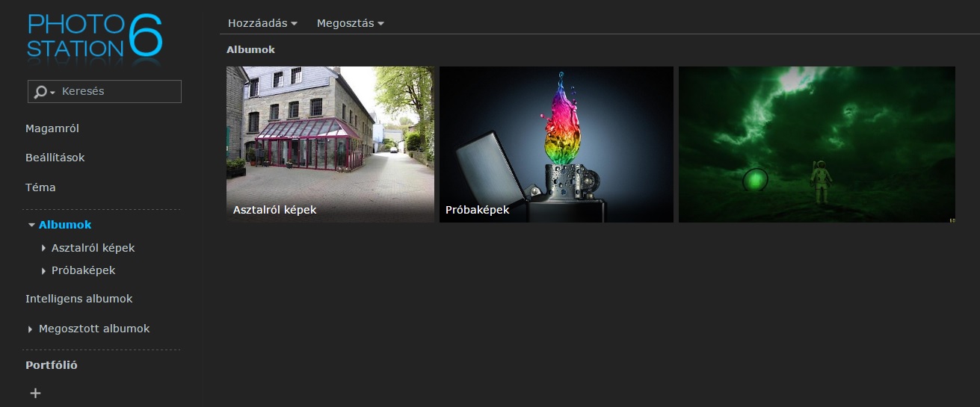Expand the Asztalról képek tree arrow
The width and height of the screenshot is (980, 407).
[43, 248]
